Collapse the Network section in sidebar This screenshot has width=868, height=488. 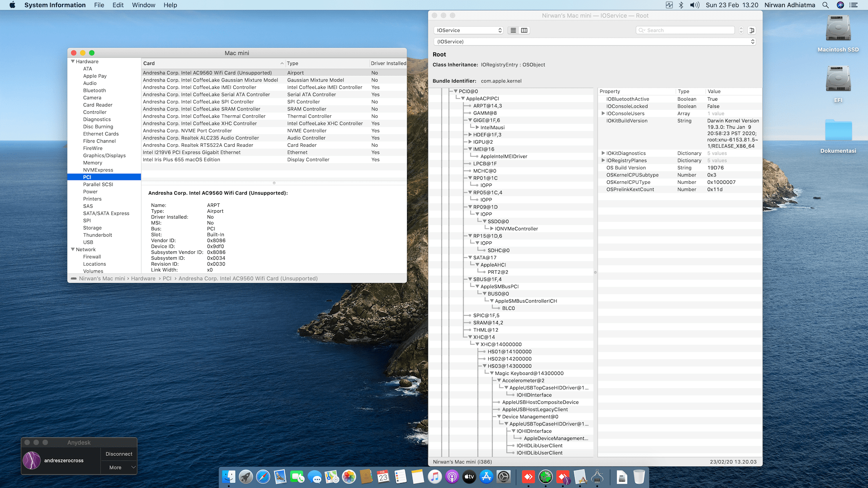[x=73, y=249]
